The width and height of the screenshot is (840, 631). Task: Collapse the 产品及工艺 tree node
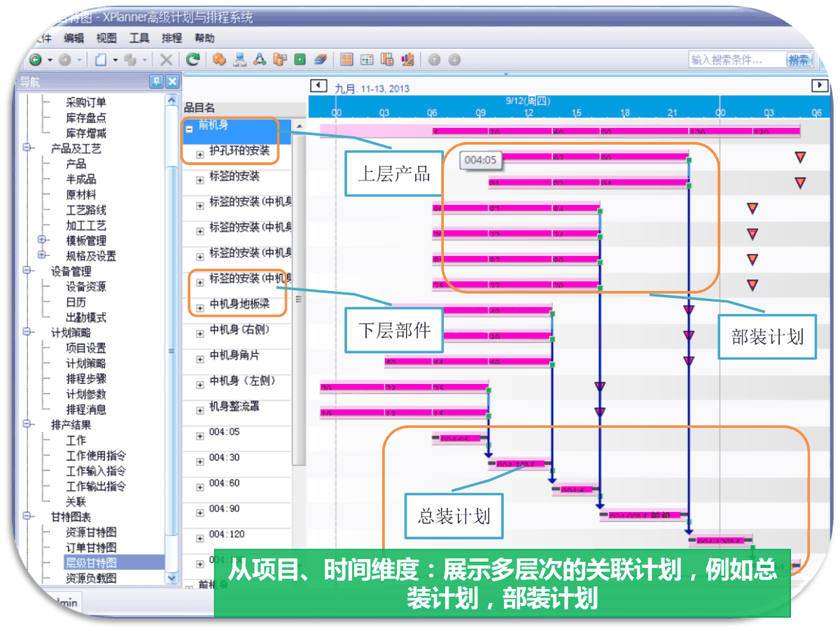click(x=28, y=148)
